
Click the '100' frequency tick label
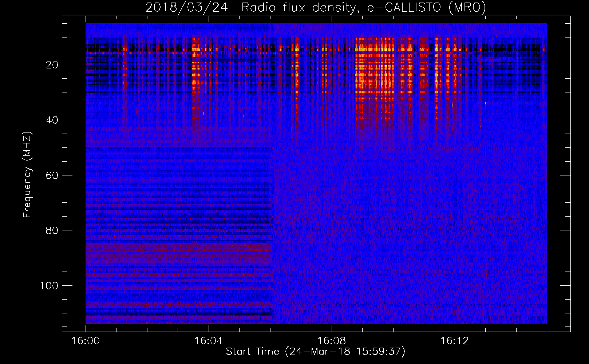click(49, 286)
